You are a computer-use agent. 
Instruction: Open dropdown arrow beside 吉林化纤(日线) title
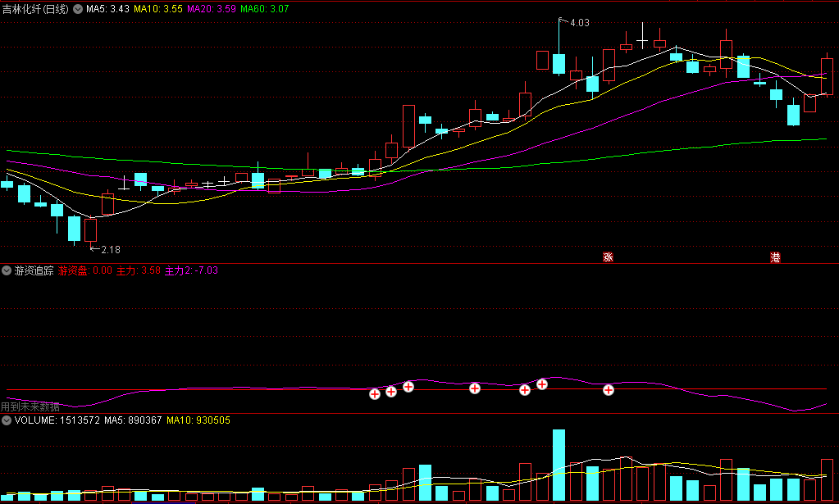click(x=78, y=9)
